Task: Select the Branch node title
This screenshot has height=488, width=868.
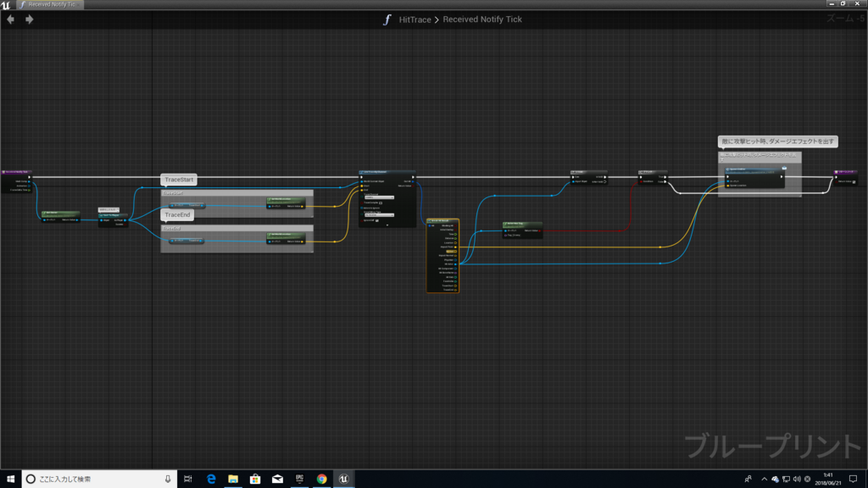Action: click(x=653, y=172)
